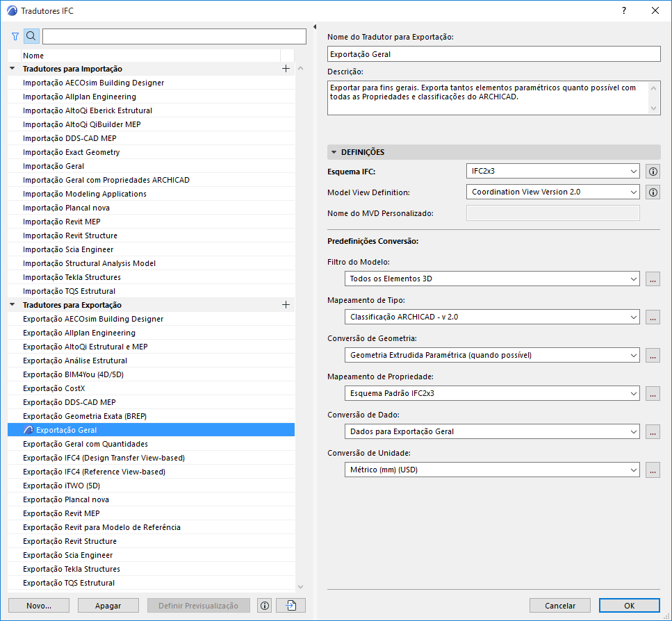Screen dimensions: 672x621
Task: Click inside the search text field
Action: coord(174,35)
